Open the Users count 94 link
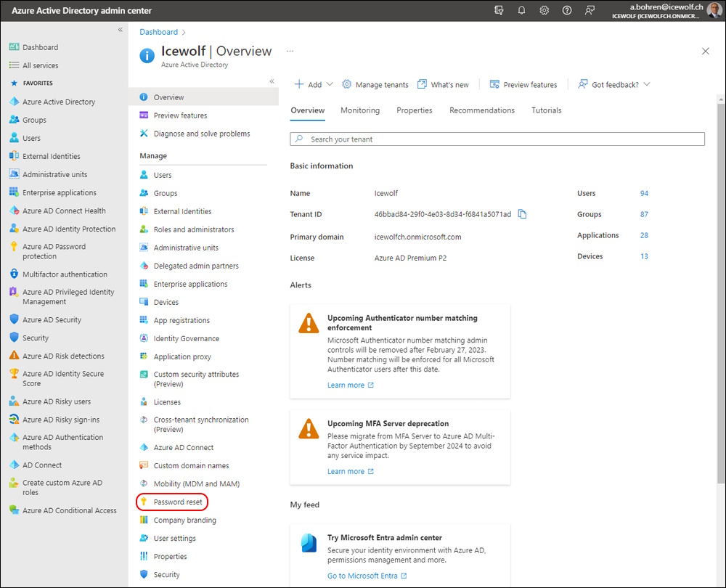Image resolution: width=726 pixels, height=588 pixels. coord(644,193)
